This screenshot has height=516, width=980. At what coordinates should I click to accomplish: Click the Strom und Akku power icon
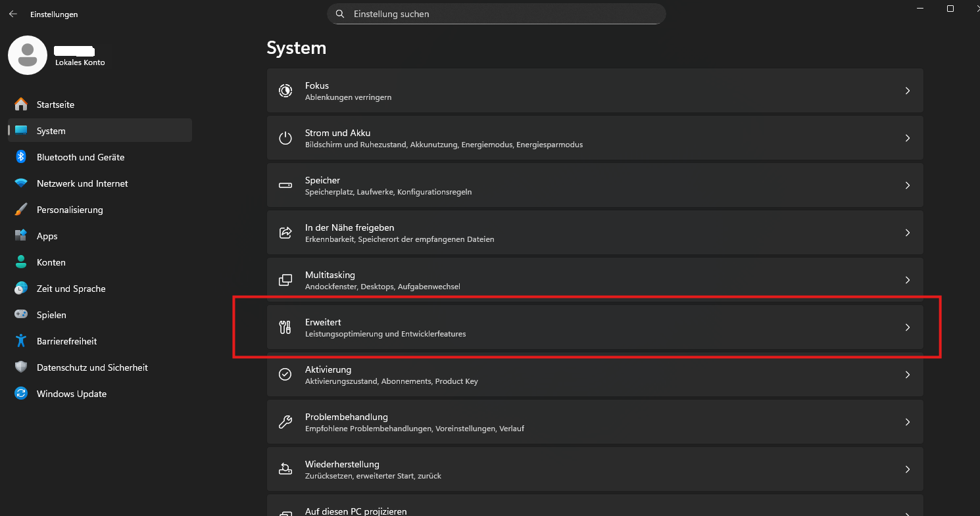285,138
